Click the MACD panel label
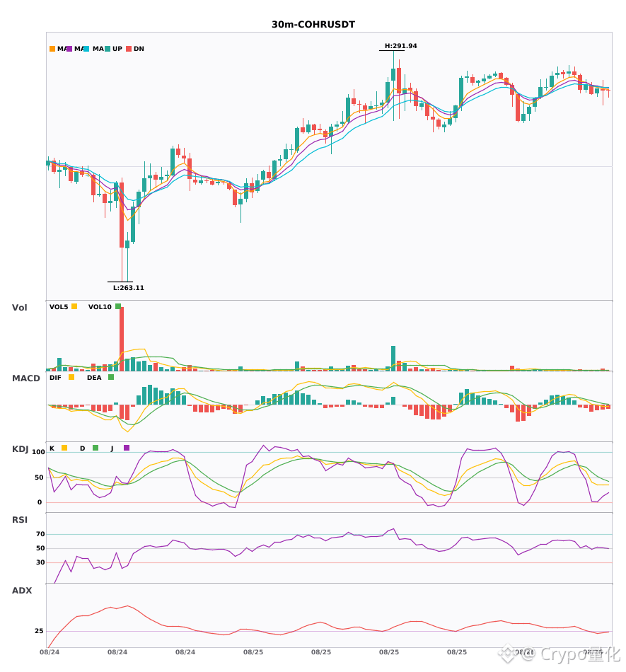 click(25, 378)
